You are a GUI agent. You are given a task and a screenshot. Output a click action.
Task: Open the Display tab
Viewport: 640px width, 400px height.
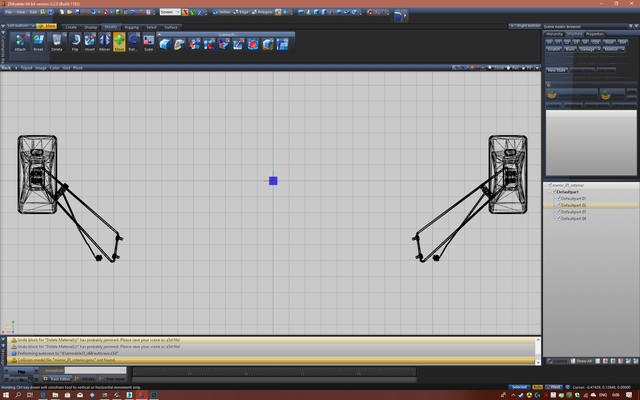91,27
